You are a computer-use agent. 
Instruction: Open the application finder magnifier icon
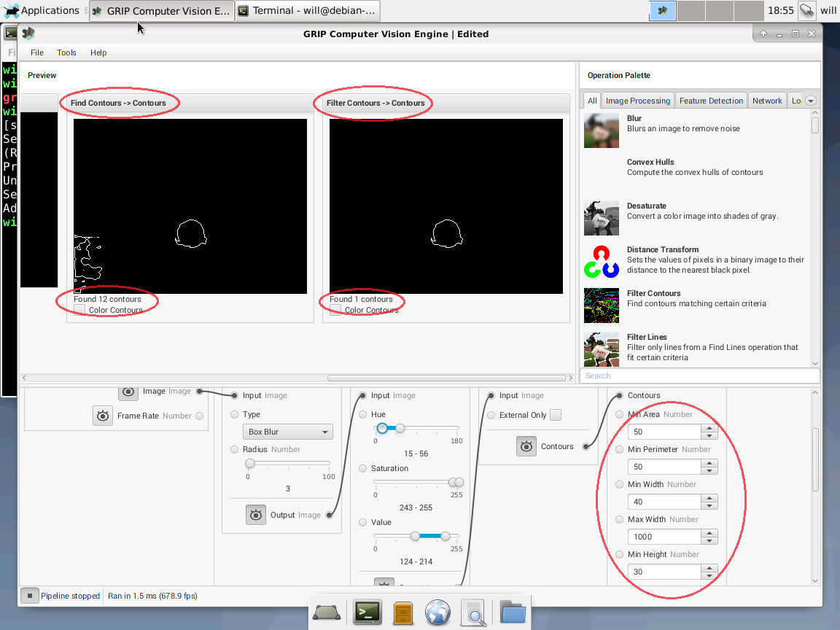click(x=473, y=613)
